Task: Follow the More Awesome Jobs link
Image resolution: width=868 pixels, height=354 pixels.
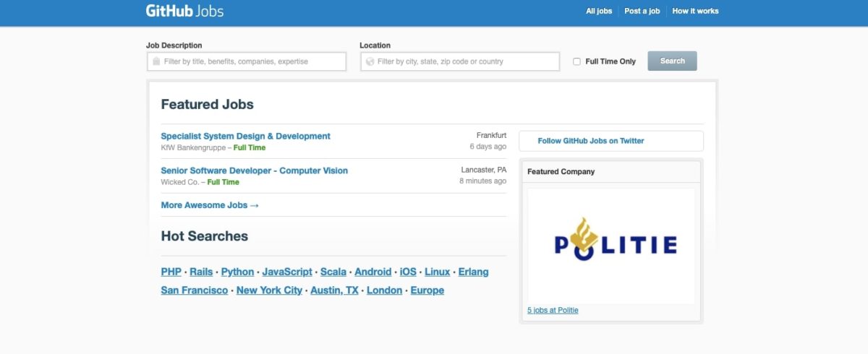Action: pyautogui.click(x=210, y=205)
